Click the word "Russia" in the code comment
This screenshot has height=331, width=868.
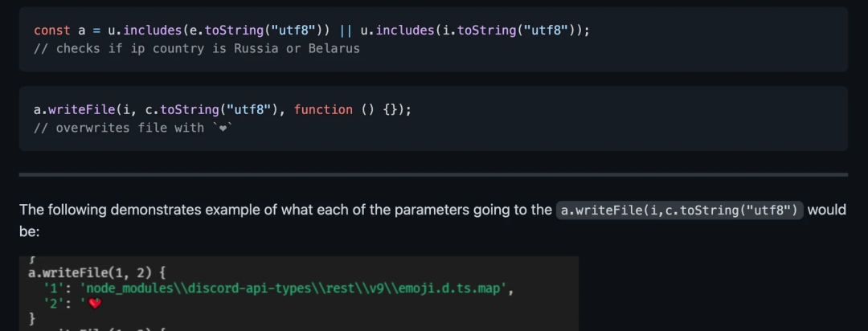pyautogui.click(x=252, y=48)
